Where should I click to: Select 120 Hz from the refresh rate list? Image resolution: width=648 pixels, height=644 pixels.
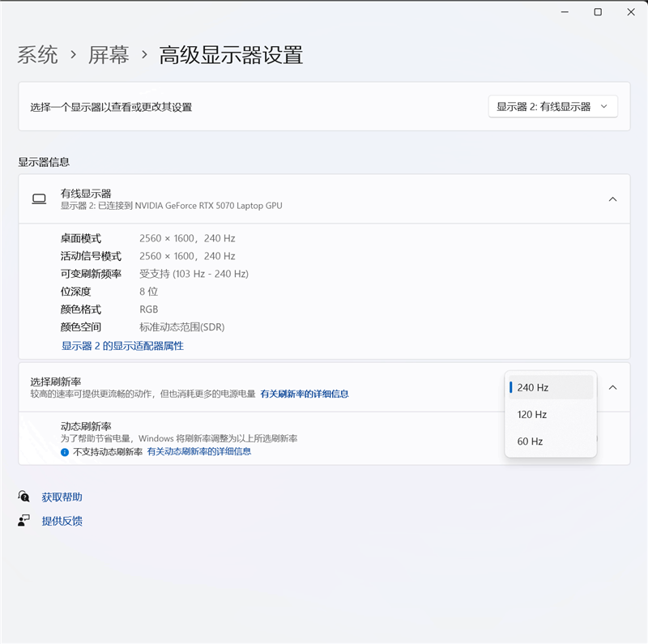click(531, 415)
